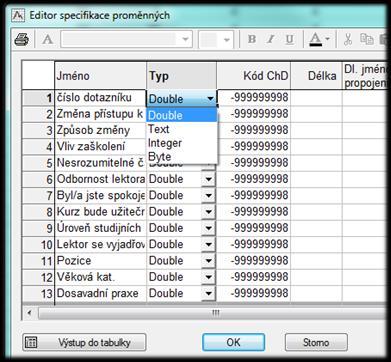The height and width of the screenshot is (362, 391).
Task: Select the row 13 header
Action: [38, 294]
